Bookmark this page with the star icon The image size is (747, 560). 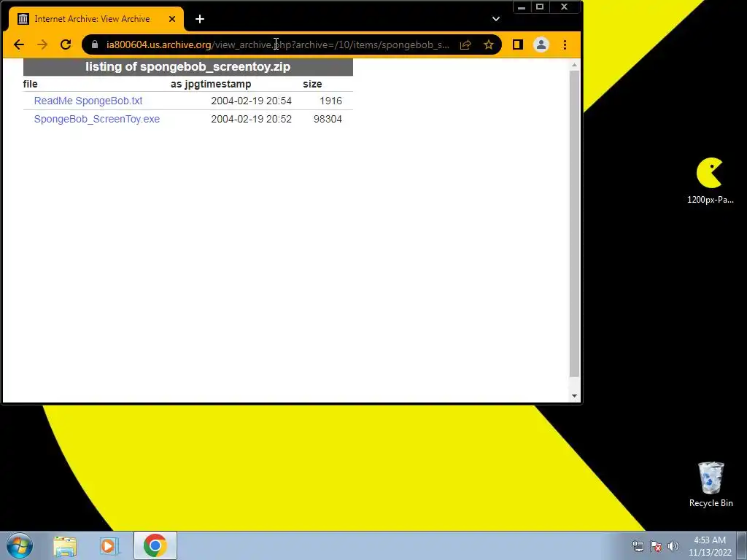click(x=488, y=44)
